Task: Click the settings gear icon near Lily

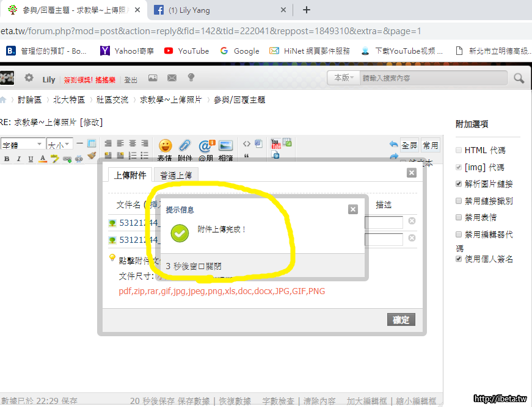Action: 29,78
